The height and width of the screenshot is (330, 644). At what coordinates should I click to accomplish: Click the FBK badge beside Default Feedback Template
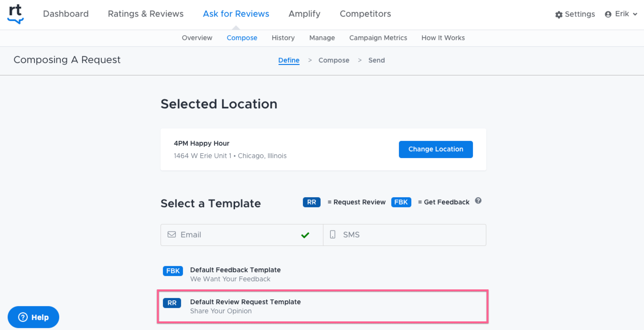(172, 271)
